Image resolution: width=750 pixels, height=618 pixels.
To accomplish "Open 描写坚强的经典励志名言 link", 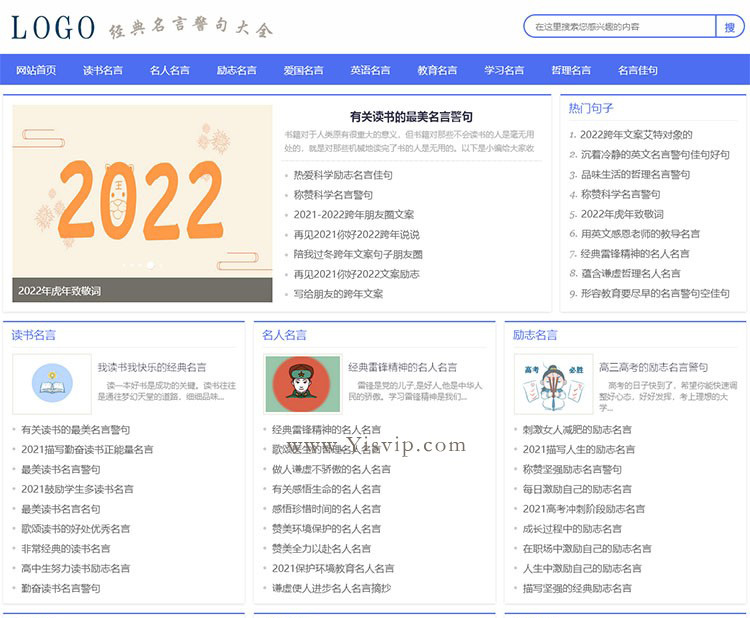I will tap(577, 588).
